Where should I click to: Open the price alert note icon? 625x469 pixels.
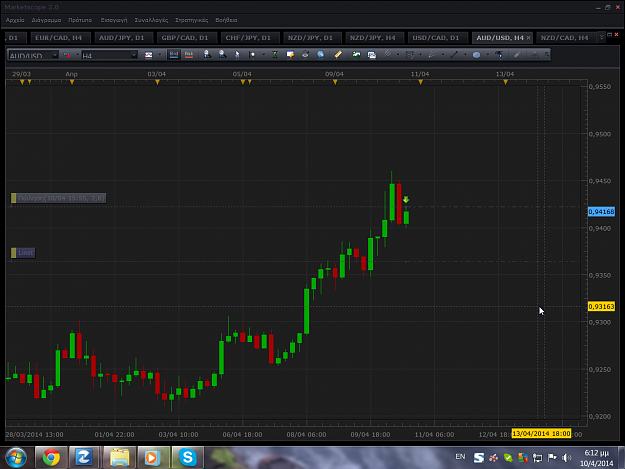point(290,55)
